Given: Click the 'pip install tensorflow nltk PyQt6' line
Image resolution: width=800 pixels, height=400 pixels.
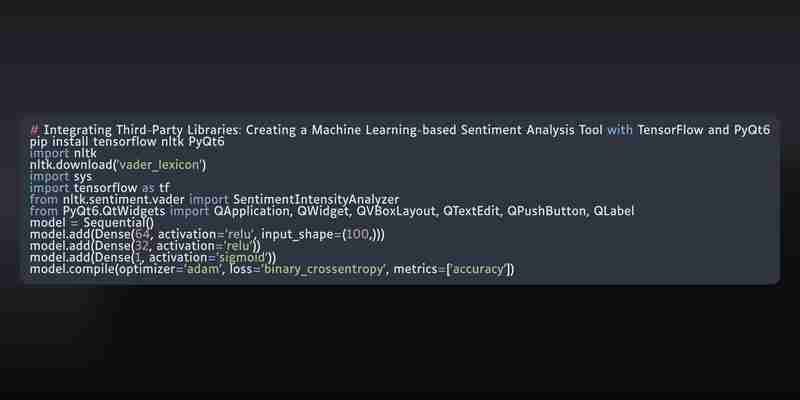Looking at the screenshot, I should tap(127, 142).
